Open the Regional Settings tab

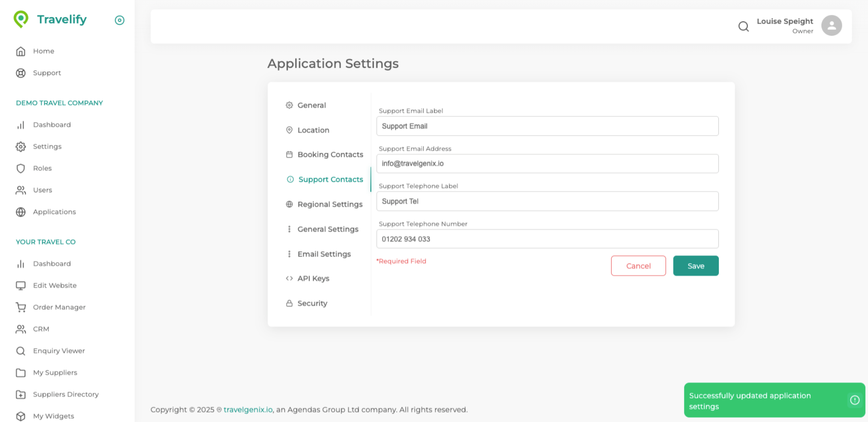pyautogui.click(x=330, y=204)
